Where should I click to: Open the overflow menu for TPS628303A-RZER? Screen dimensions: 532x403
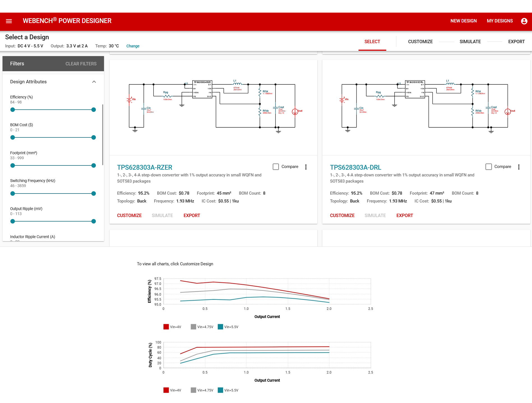(x=306, y=167)
